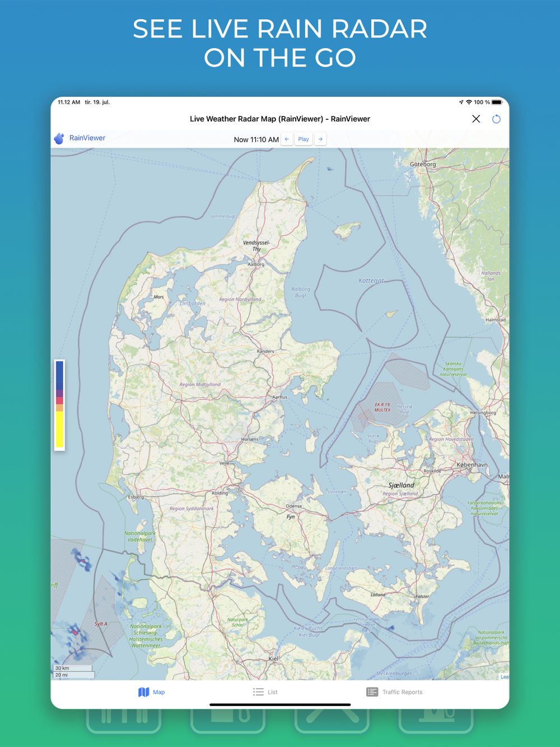Viewport: 560px width, 747px height.
Task: Tap the Map tab icon
Action: 144,692
